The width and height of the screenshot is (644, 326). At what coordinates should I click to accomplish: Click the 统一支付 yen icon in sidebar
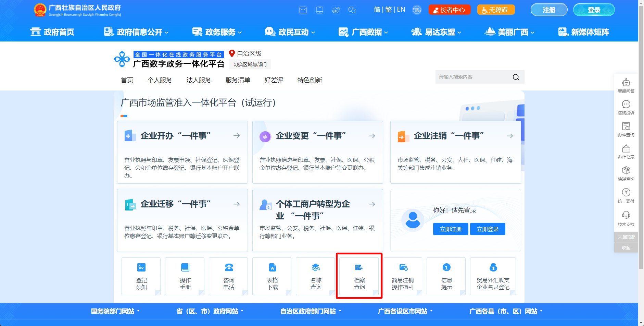point(626,193)
